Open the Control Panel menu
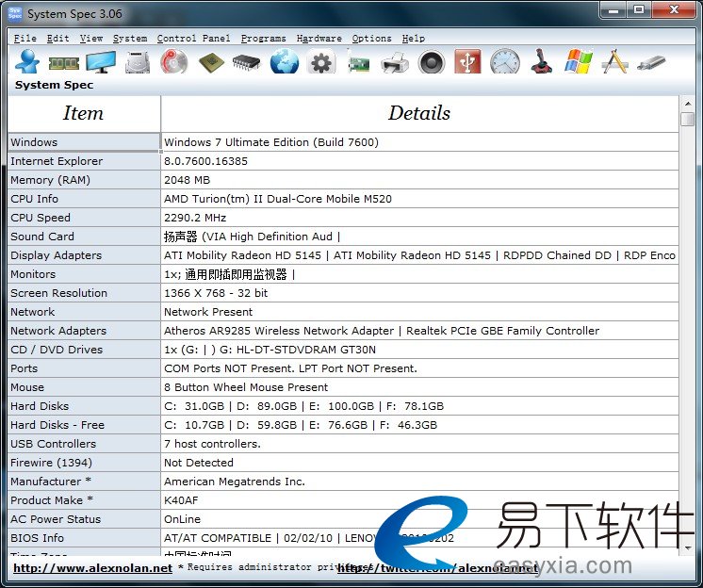The image size is (703, 588). (194, 39)
